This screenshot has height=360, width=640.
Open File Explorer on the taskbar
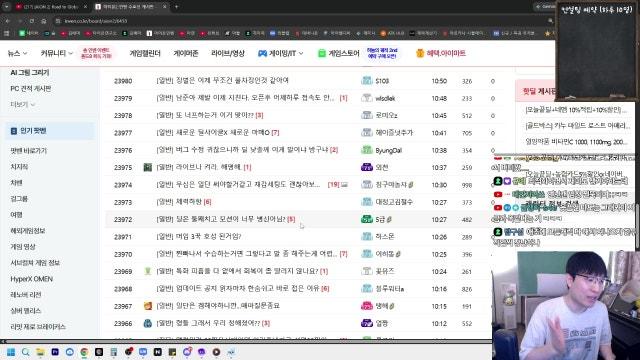click(40, 352)
